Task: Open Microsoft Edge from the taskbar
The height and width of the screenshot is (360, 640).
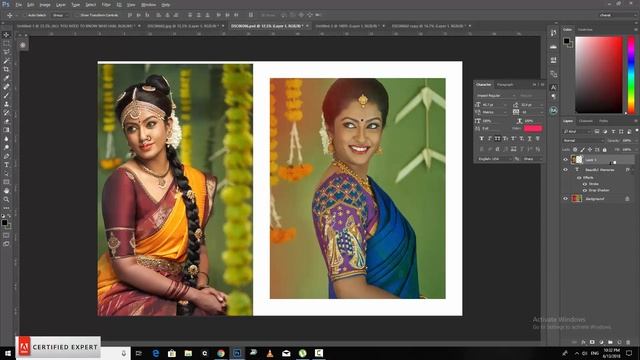Action: pyautogui.click(x=156, y=353)
